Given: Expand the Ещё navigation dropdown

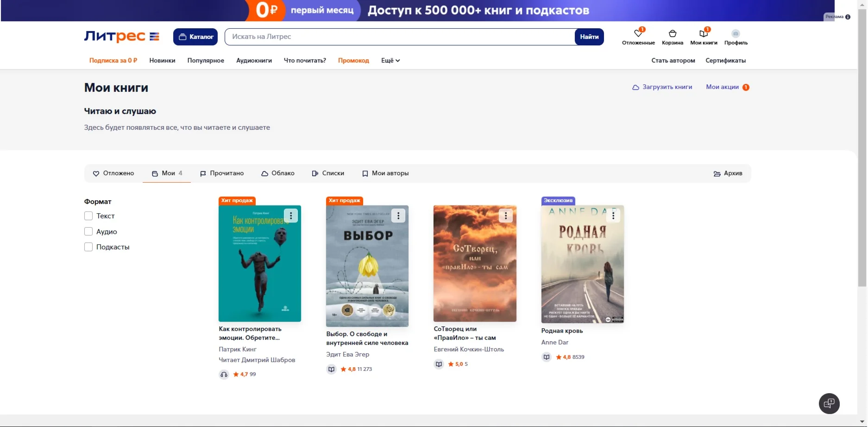Looking at the screenshot, I should click(x=390, y=60).
